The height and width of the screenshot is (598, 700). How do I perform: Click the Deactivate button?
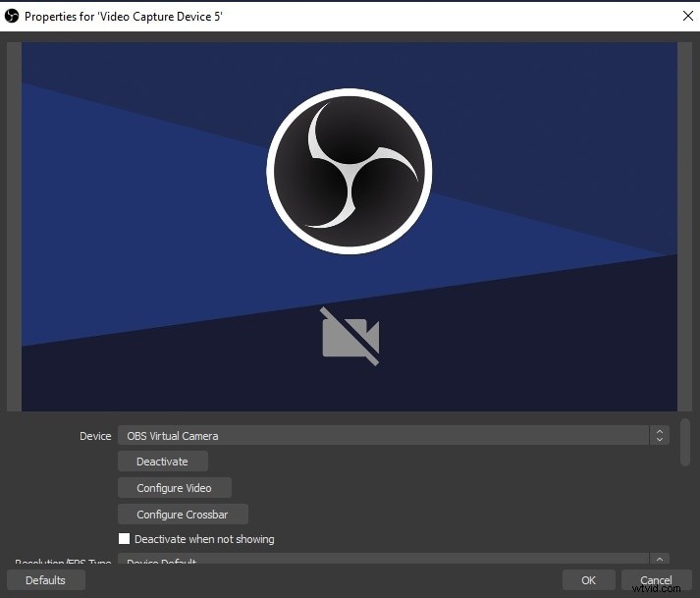pyautogui.click(x=163, y=462)
